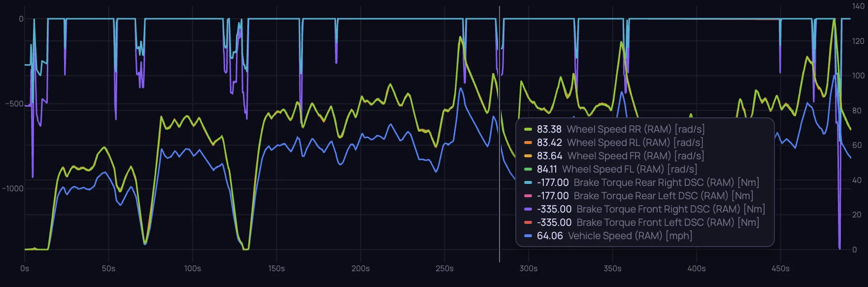Screen dimensions: 868x287
Task: Click the '250s' time axis tick label
Action: (444, 269)
